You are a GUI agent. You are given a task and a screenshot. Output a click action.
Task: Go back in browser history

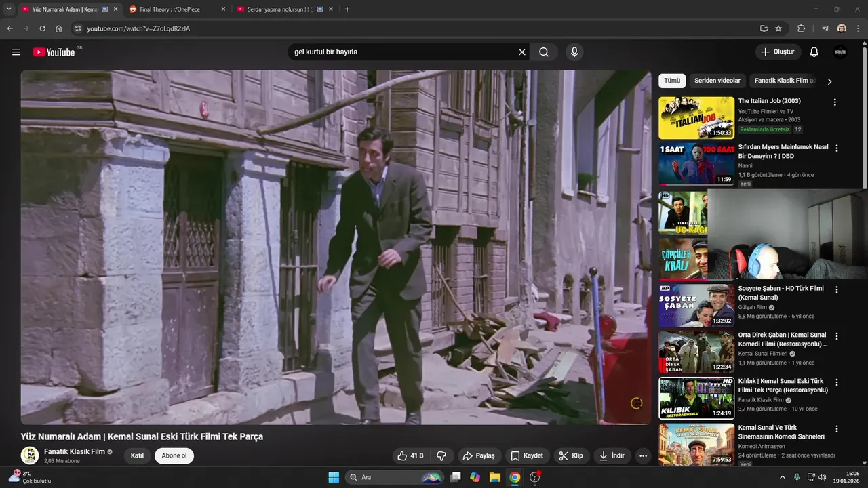click(x=9, y=28)
